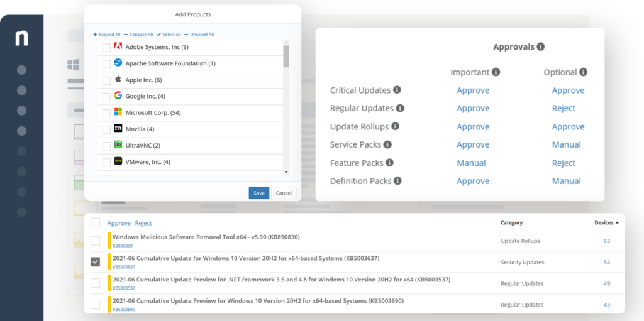Toggle the select-all checkbox beside Approve

[x=96, y=223]
